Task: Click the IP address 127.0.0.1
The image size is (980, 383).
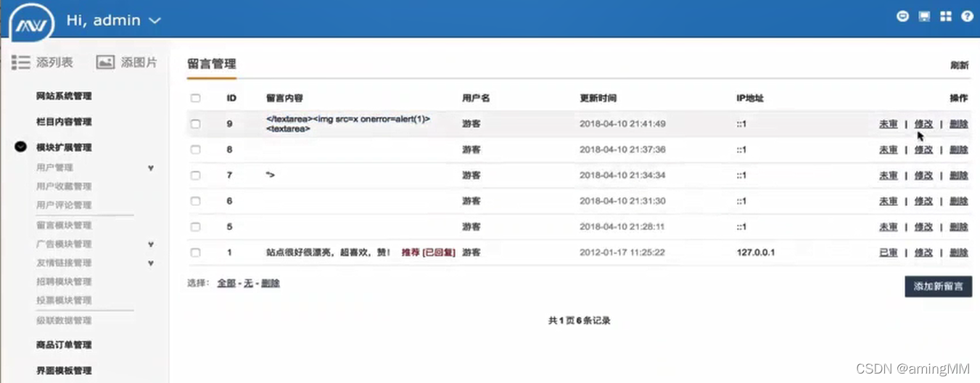Action: (x=756, y=252)
